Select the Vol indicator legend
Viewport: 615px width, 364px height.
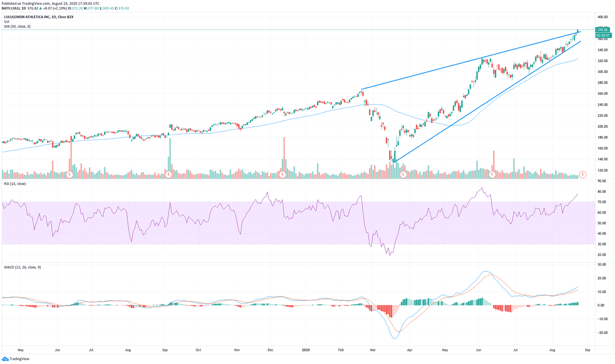(x=7, y=22)
